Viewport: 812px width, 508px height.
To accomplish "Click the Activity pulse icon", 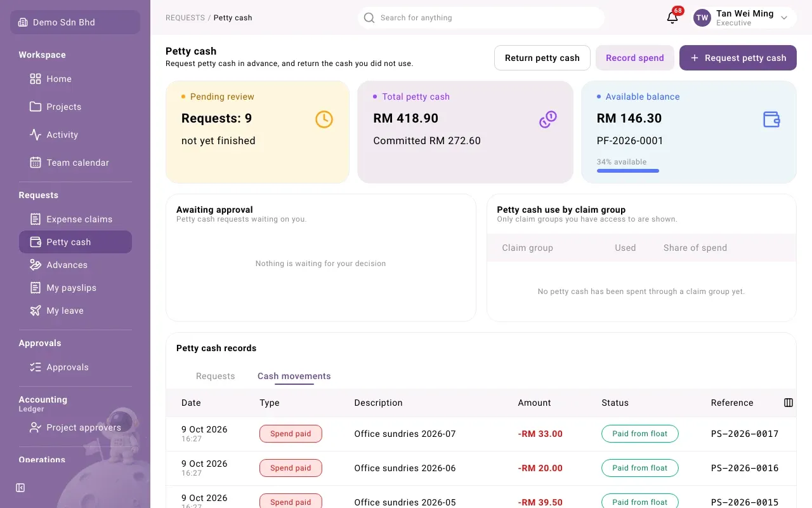I will click(x=36, y=135).
